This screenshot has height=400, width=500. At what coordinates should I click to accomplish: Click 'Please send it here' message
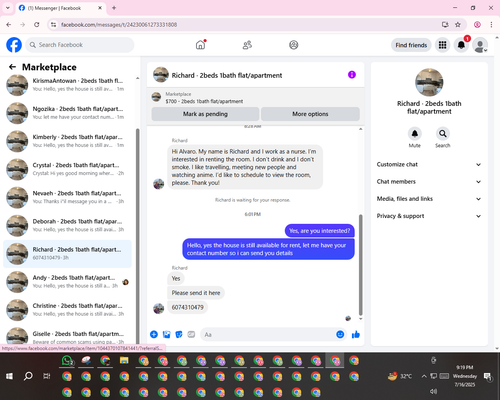(x=196, y=293)
